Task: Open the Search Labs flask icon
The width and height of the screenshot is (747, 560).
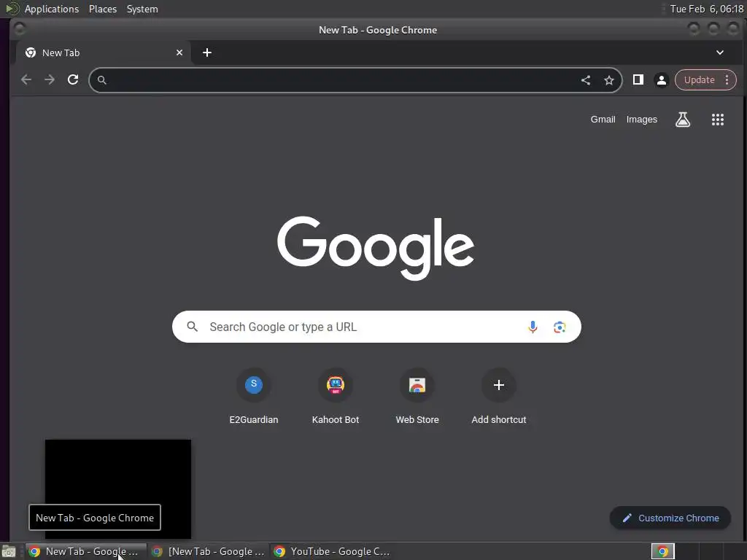Action: click(683, 120)
